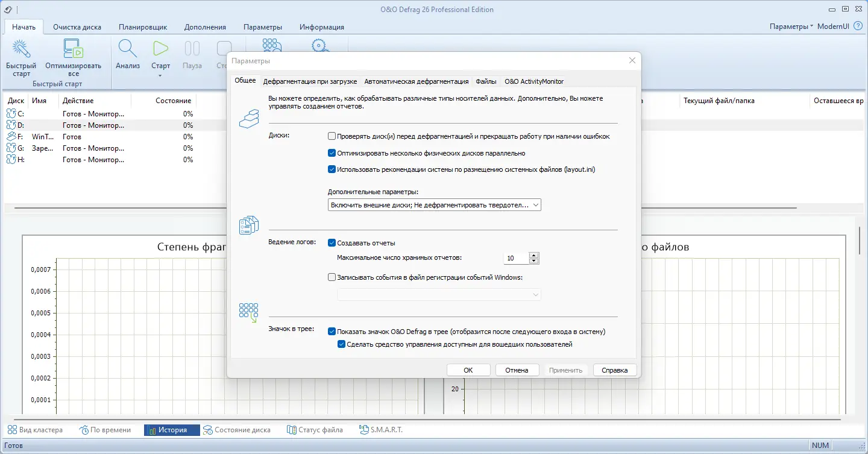Image resolution: width=868 pixels, height=454 pixels.
Task: Uncheck Создавать отчеты checkbox
Action: (x=332, y=243)
